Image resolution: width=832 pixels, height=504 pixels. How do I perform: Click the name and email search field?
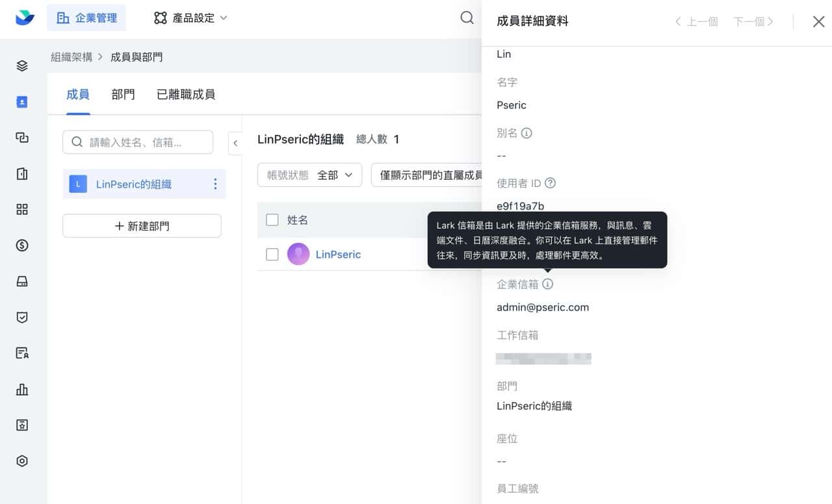[x=138, y=142]
